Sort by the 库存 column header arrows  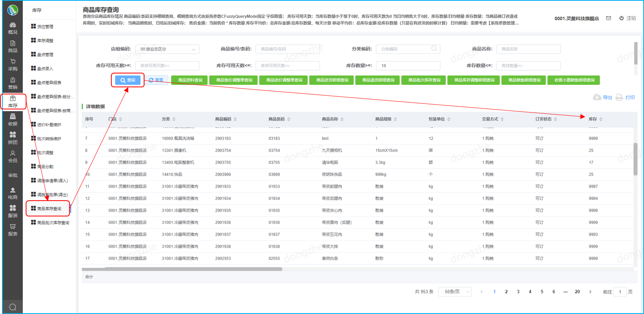point(601,119)
